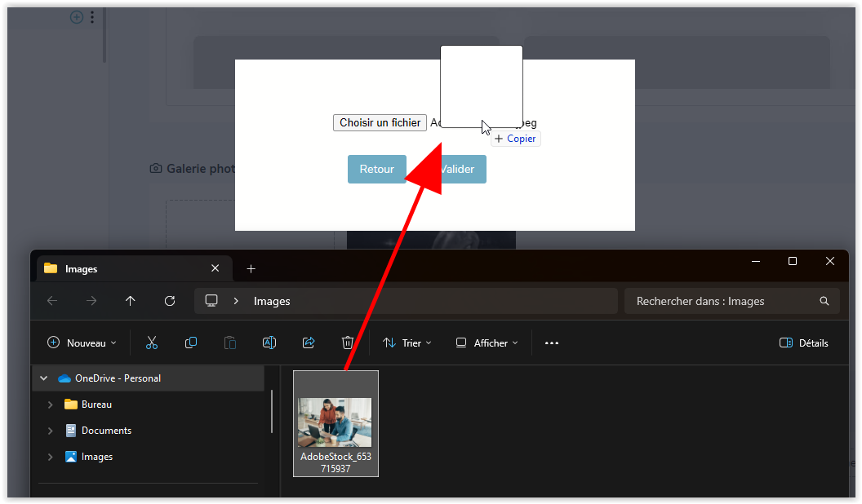Open the three-dot more options menu
The image size is (862, 504).
552,343
